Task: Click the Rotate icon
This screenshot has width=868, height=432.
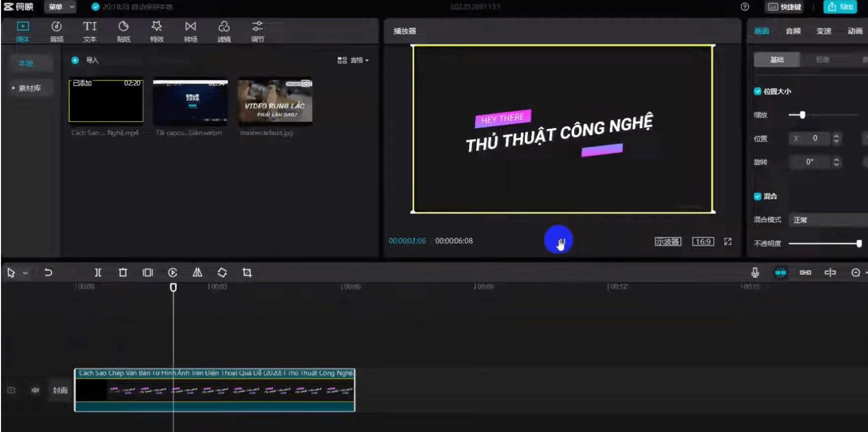Action: [x=222, y=272]
